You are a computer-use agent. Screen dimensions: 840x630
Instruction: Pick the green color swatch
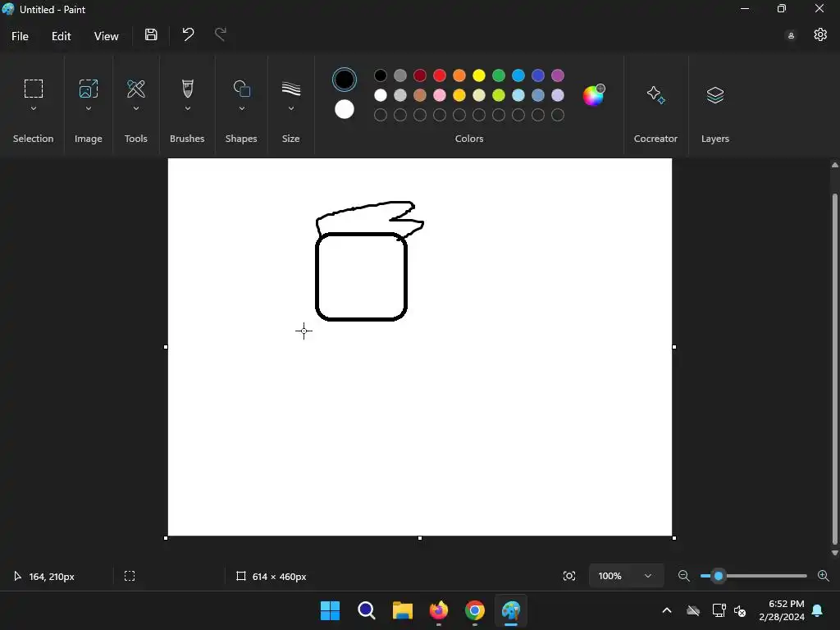499,75
